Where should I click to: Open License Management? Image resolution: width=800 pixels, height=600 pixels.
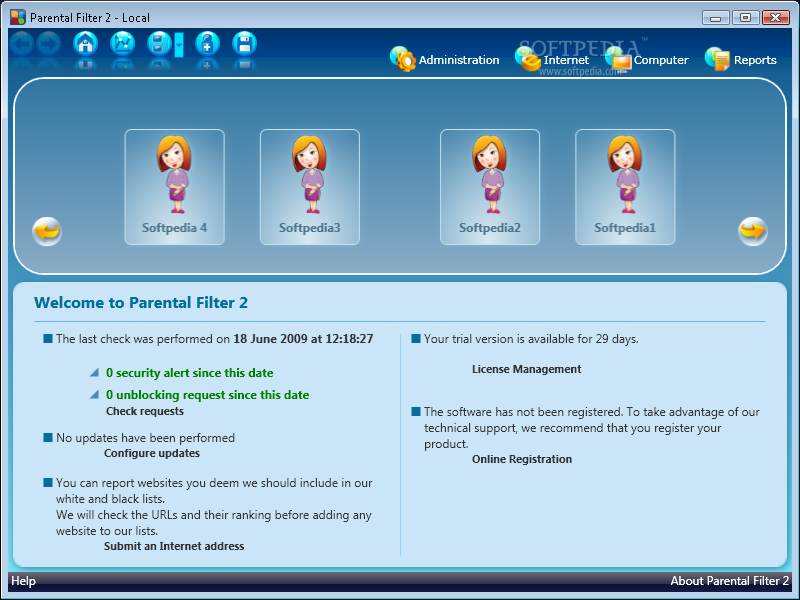pyautogui.click(x=526, y=369)
